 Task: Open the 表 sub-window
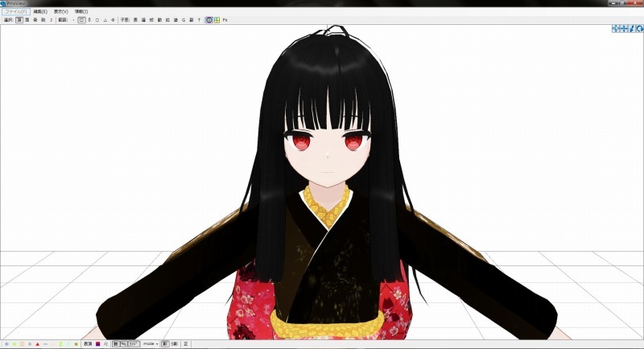pos(135,19)
